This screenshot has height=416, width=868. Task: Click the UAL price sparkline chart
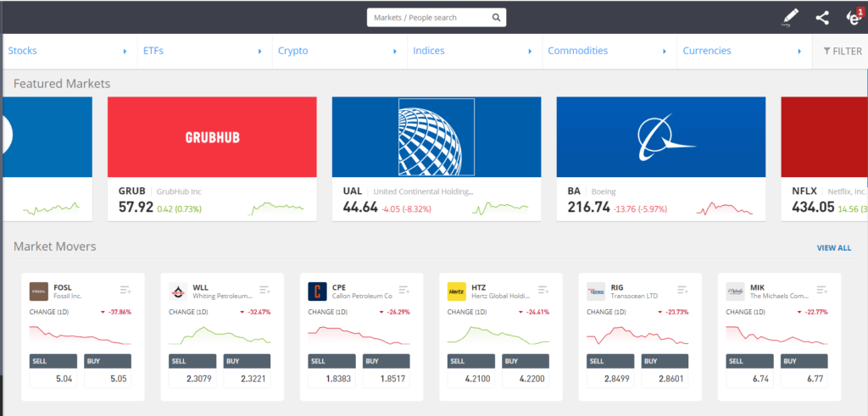point(500,208)
